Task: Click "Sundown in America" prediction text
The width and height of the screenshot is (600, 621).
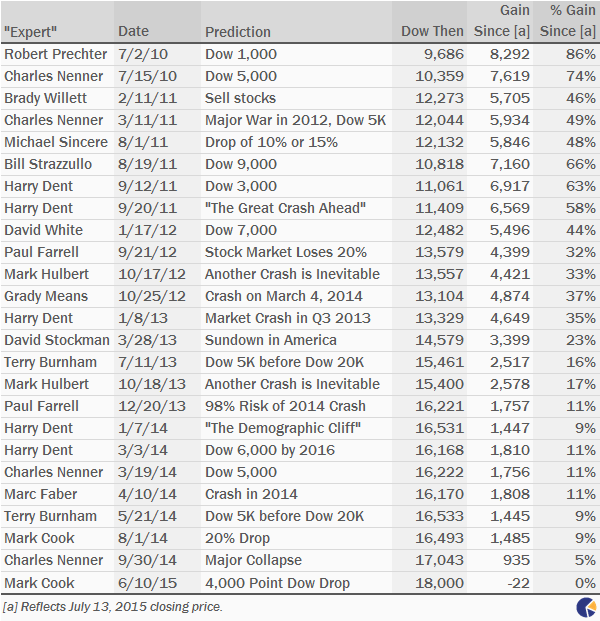Action: [270, 340]
